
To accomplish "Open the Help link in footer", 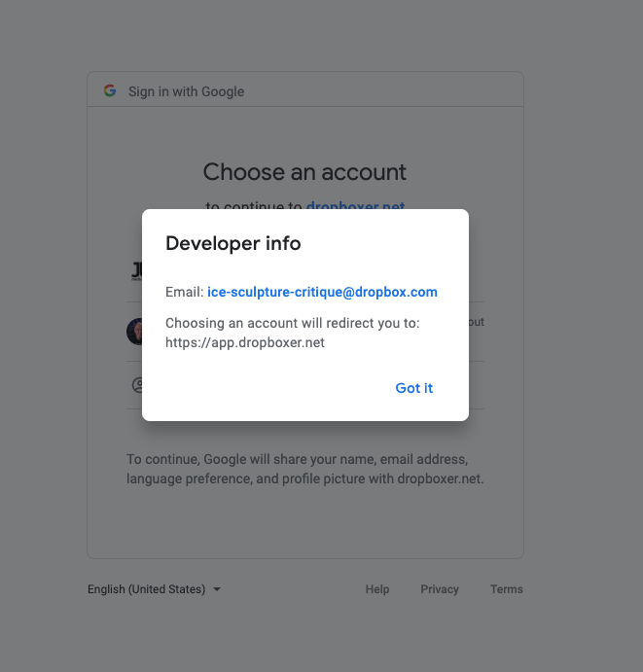I will [377, 589].
